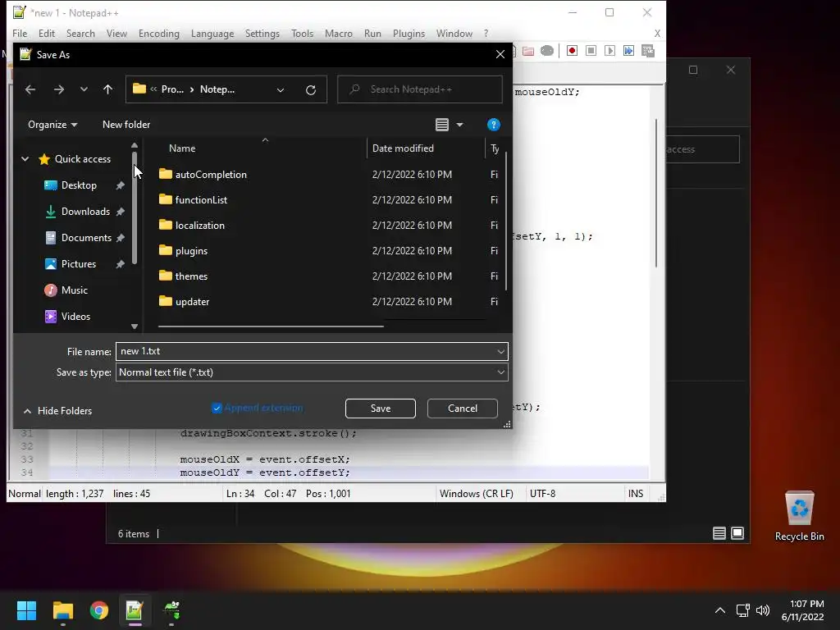Select the updater folder
840x630 pixels.
point(192,302)
